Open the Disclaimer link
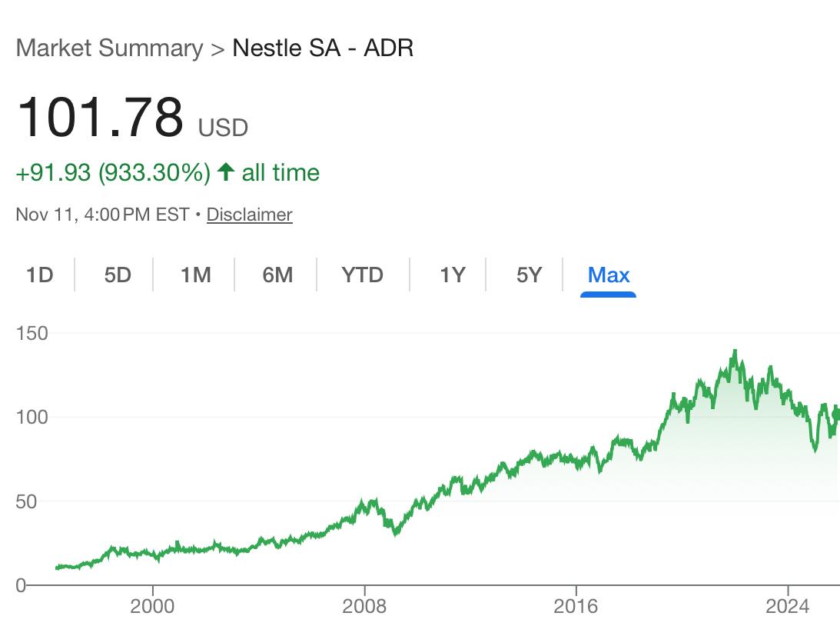Screen dimensions: 840x626 coord(249,215)
